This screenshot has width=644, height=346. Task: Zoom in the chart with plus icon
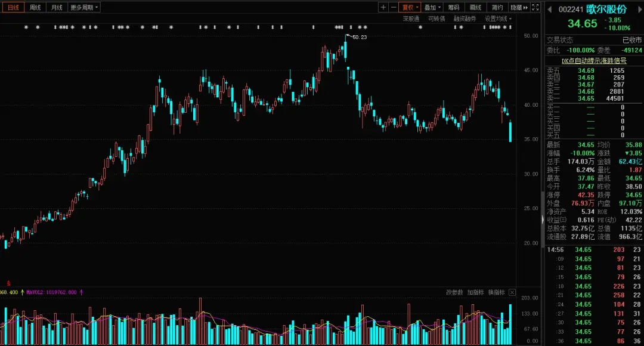383,7
